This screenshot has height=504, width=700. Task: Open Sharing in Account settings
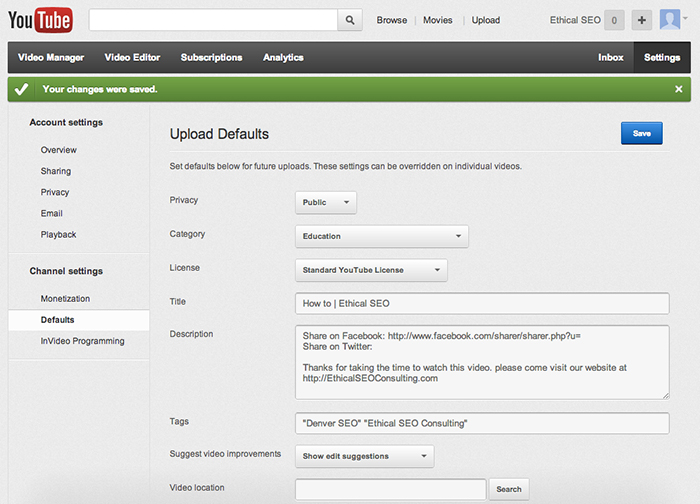pos(56,171)
